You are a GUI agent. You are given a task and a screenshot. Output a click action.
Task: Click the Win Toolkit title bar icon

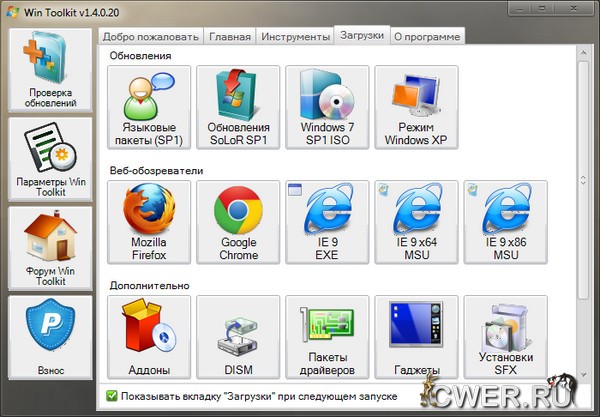[13, 12]
